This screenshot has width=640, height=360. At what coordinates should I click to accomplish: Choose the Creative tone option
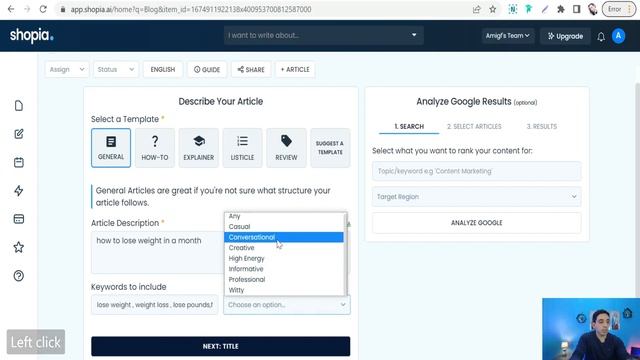[284, 248]
